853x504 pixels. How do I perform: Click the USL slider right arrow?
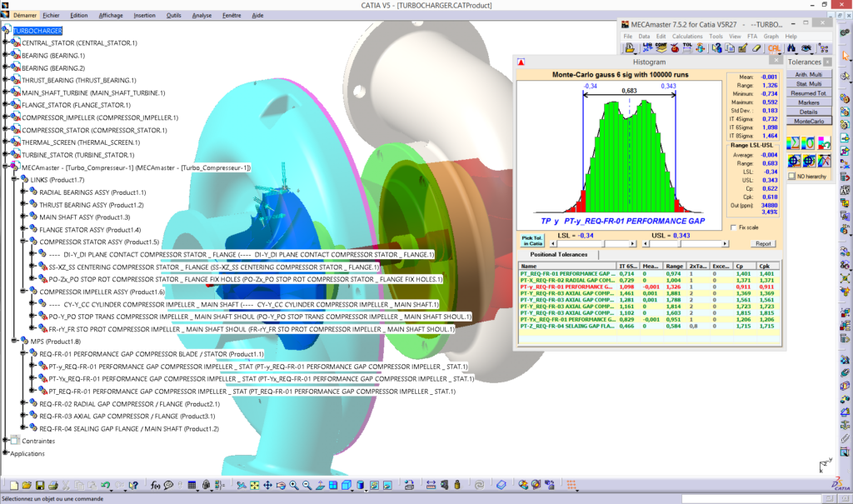point(726,244)
